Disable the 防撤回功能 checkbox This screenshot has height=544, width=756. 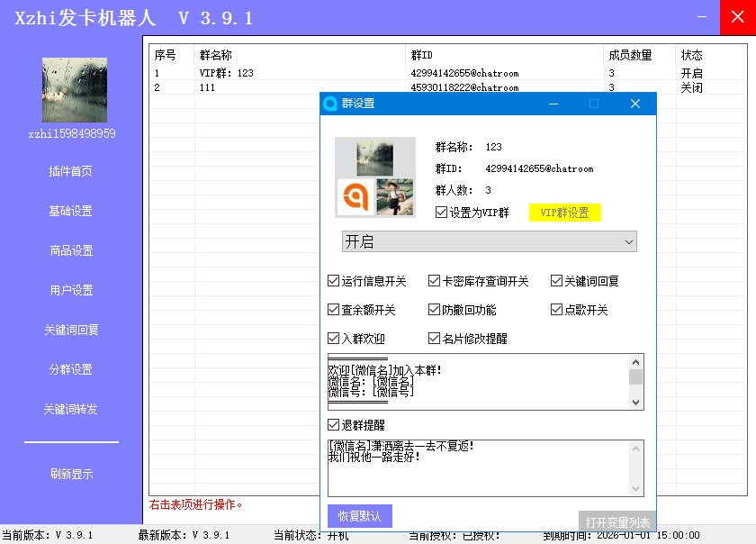434,310
